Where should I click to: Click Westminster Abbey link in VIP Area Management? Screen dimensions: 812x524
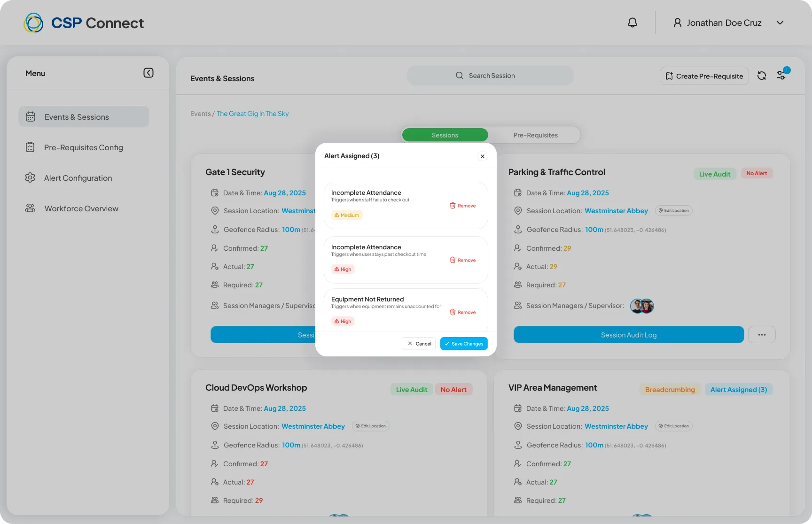[x=616, y=426]
